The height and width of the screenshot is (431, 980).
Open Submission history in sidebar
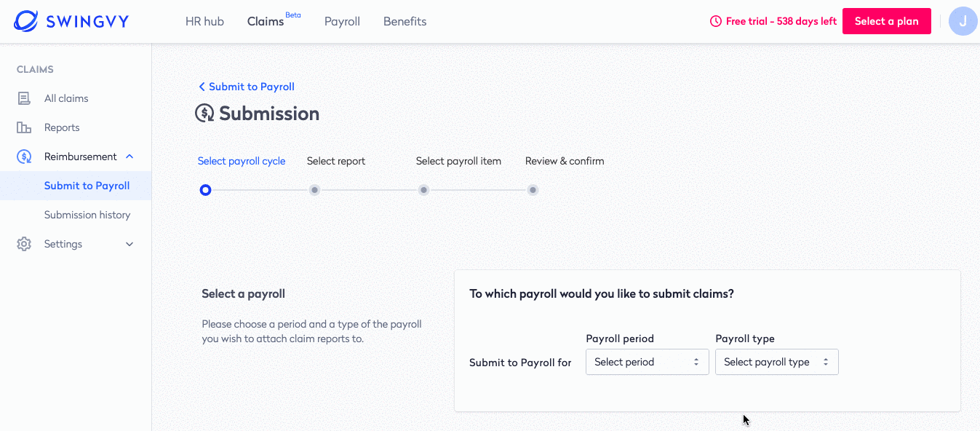click(87, 215)
